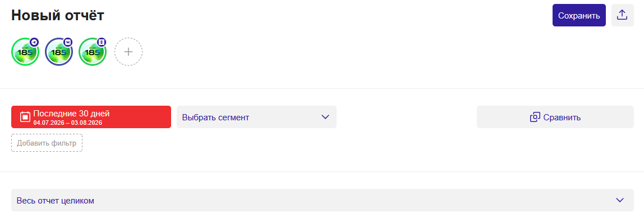Save the report with Сохранить
The height and width of the screenshot is (217, 644).
click(579, 15)
